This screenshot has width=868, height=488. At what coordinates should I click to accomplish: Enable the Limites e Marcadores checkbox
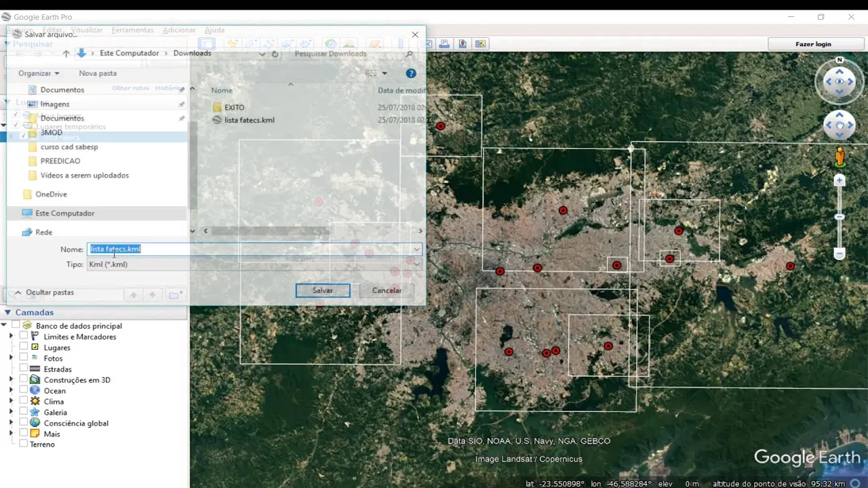point(24,337)
